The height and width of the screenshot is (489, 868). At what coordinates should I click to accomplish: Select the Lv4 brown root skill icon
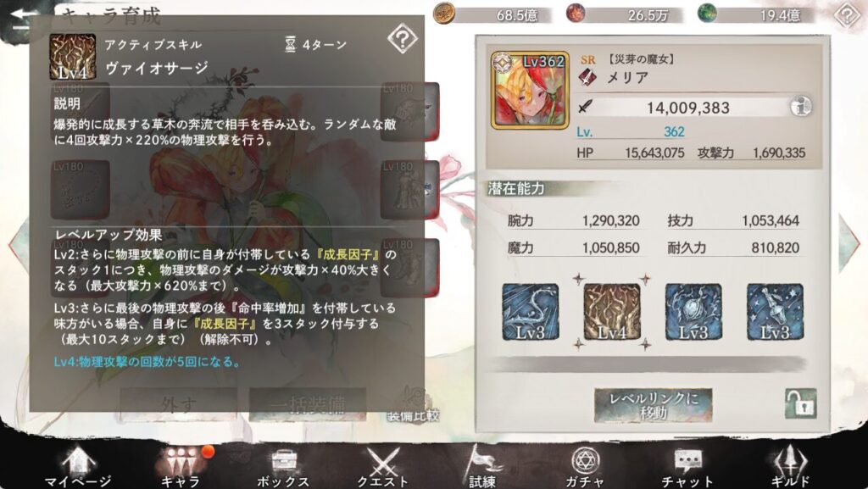pos(612,313)
